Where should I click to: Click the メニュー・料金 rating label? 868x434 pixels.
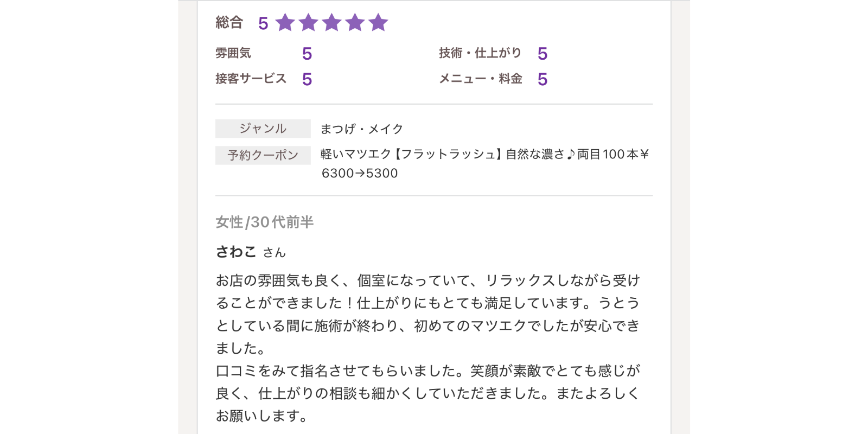pos(481,79)
